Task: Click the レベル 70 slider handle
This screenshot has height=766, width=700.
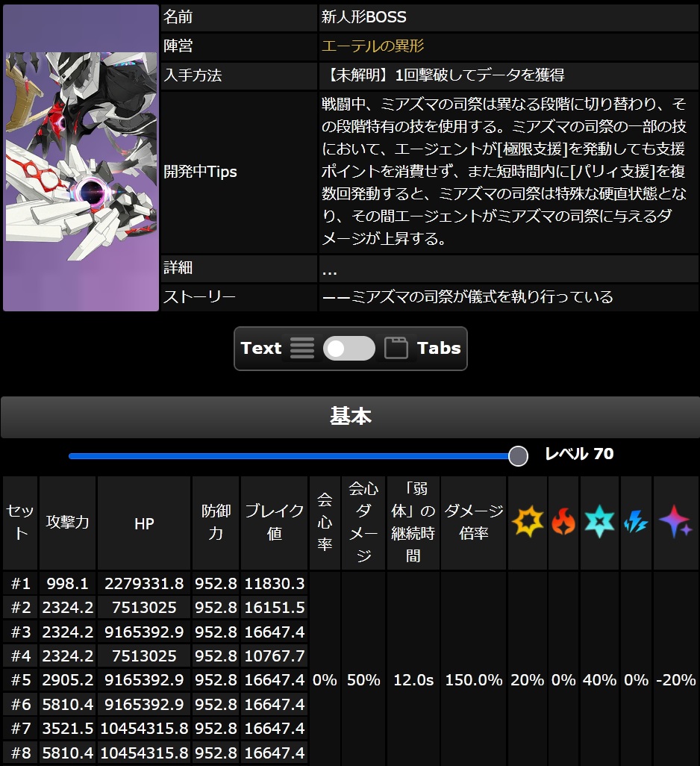Action: (x=518, y=455)
